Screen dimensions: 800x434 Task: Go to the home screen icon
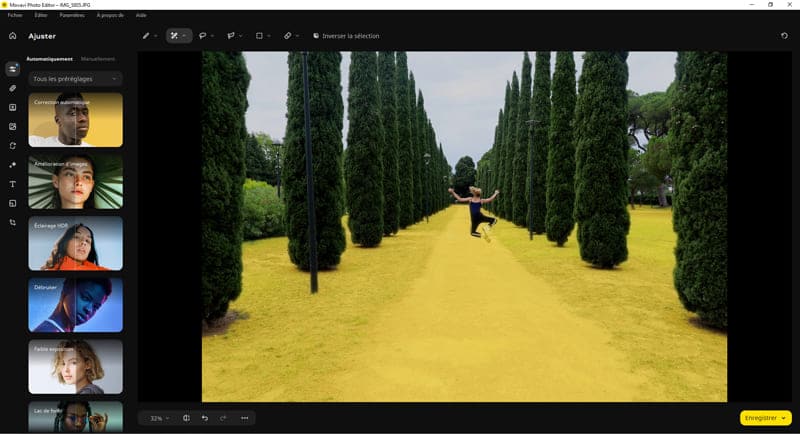13,36
